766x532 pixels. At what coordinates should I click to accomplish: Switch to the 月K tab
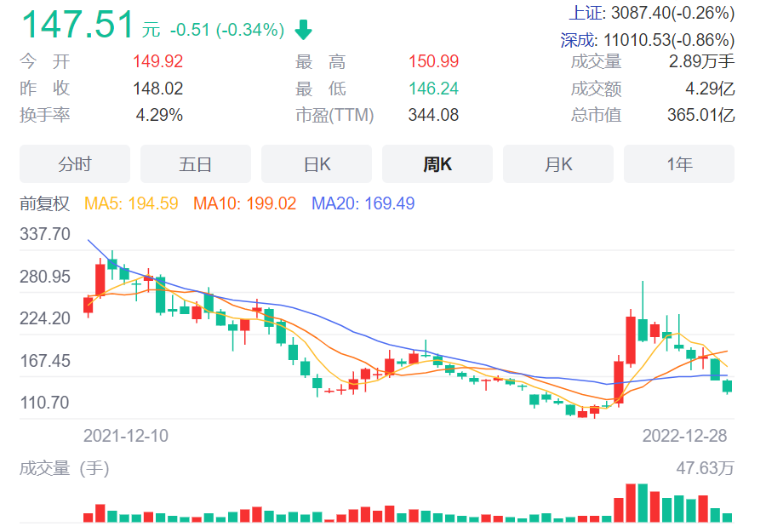tap(558, 164)
